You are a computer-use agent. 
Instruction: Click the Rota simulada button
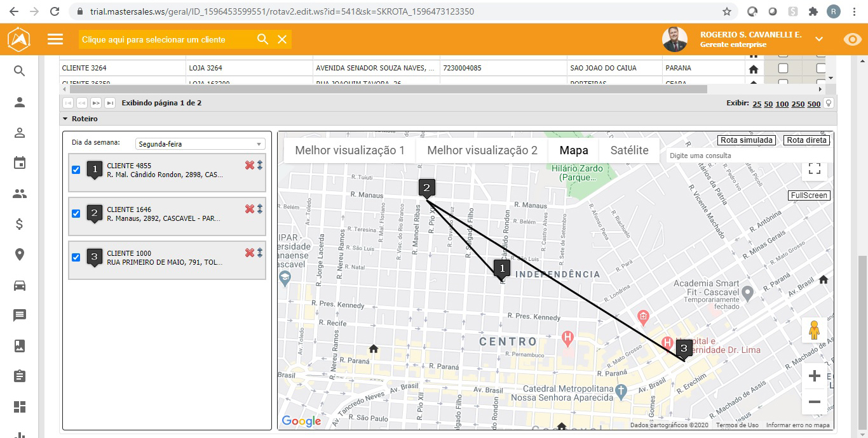point(747,140)
